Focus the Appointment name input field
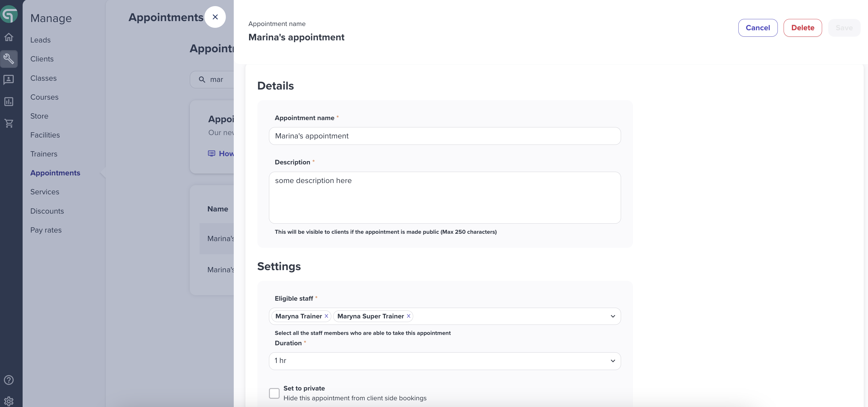The height and width of the screenshot is (407, 868). pos(445,136)
